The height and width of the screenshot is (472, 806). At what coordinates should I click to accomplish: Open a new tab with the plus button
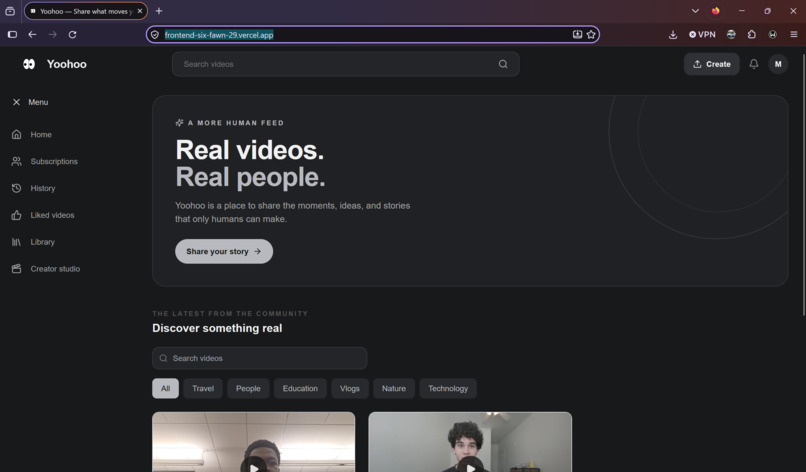pyautogui.click(x=159, y=11)
